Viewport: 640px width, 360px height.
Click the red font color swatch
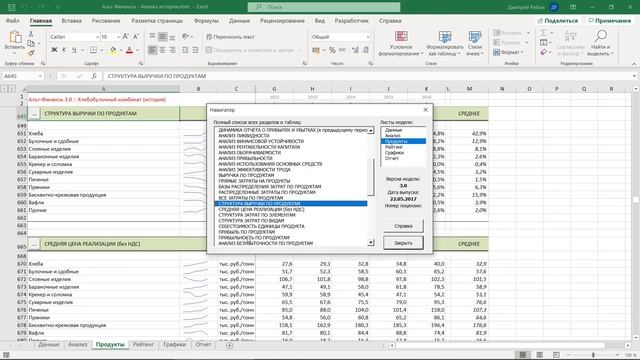(130, 50)
